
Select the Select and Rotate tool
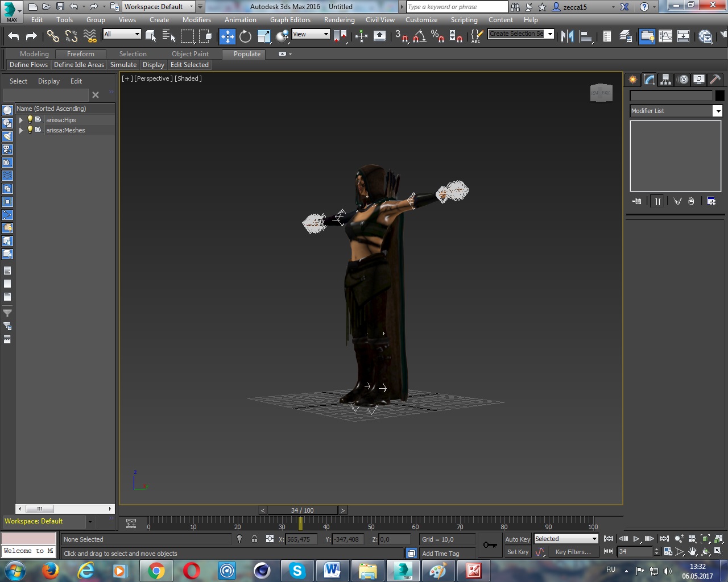pyautogui.click(x=245, y=36)
